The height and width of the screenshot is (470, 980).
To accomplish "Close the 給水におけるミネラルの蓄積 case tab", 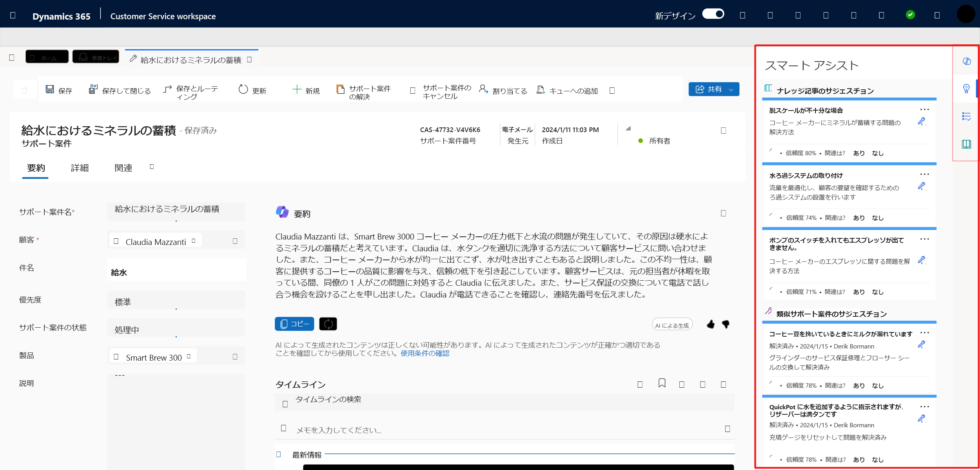I will pyautogui.click(x=249, y=60).
